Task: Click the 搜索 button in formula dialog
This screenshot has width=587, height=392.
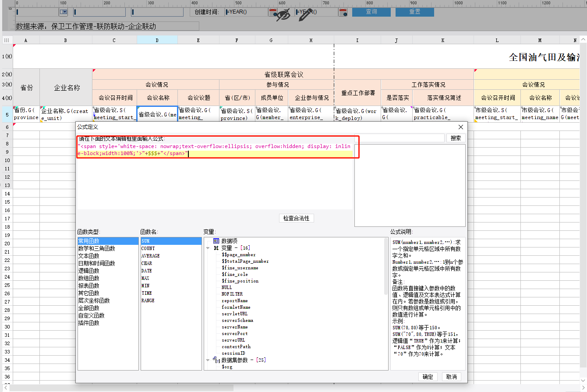Action: tap(456, 138)
